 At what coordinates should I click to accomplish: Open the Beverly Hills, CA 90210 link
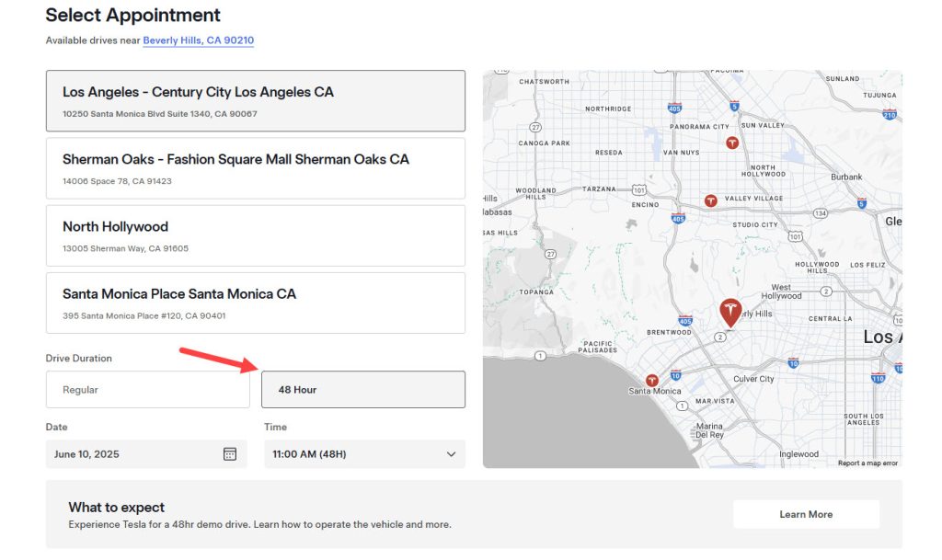pos(198,40)
